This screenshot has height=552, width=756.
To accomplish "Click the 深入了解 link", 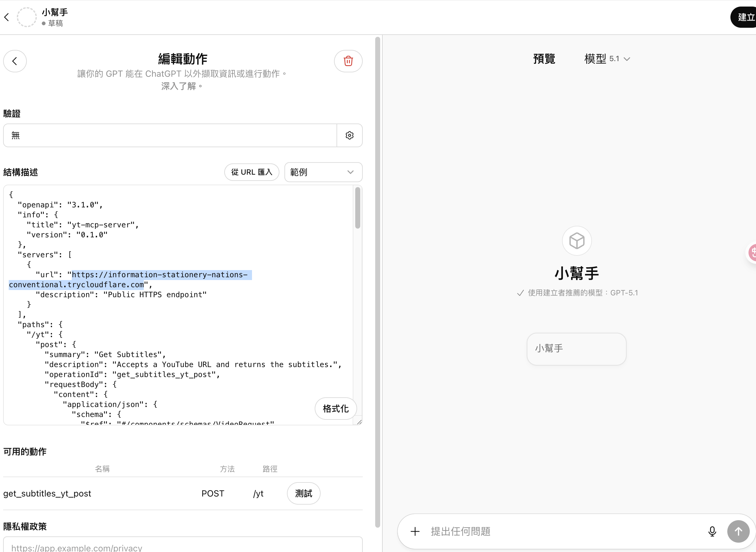I will click(x=178, y=86).
